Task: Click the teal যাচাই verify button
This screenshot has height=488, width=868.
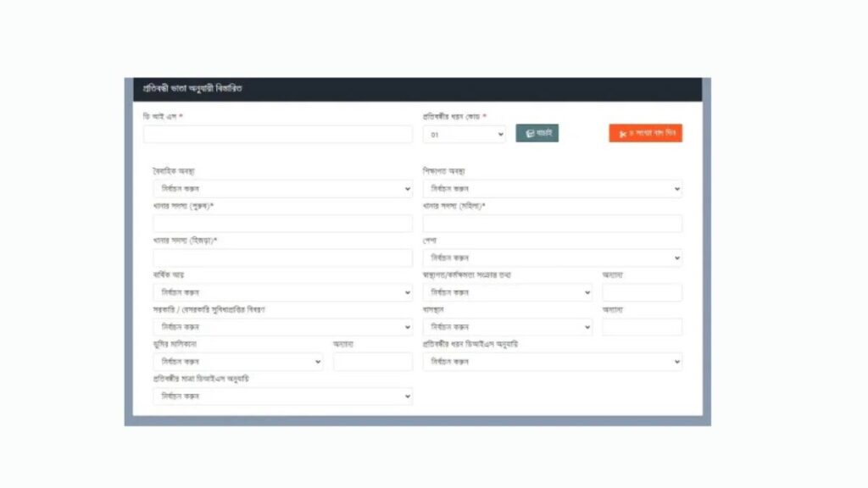Action: 537,133
